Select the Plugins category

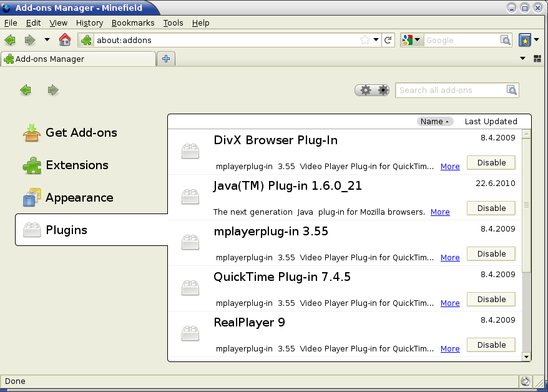(92, 230)
